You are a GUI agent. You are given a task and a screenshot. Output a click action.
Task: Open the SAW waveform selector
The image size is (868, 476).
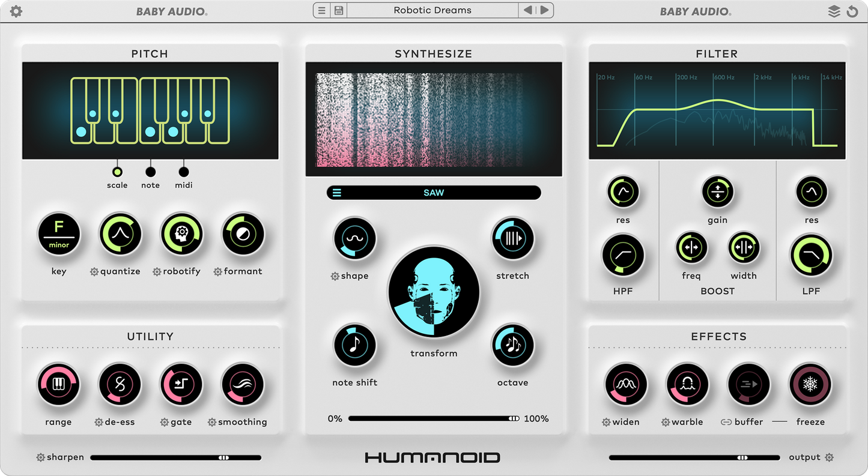434,192
